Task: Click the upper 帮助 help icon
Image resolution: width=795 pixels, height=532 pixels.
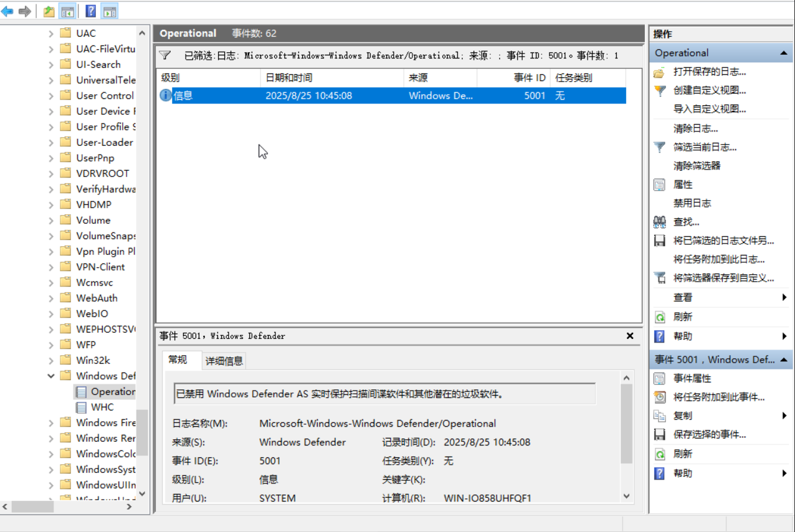Action: tap(659, 336)
